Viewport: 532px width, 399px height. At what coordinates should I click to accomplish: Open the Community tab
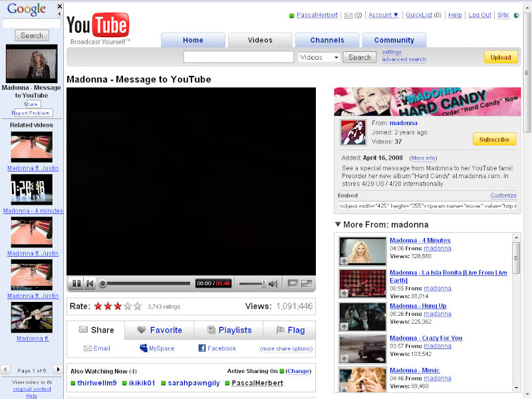[x=394, y=40]
